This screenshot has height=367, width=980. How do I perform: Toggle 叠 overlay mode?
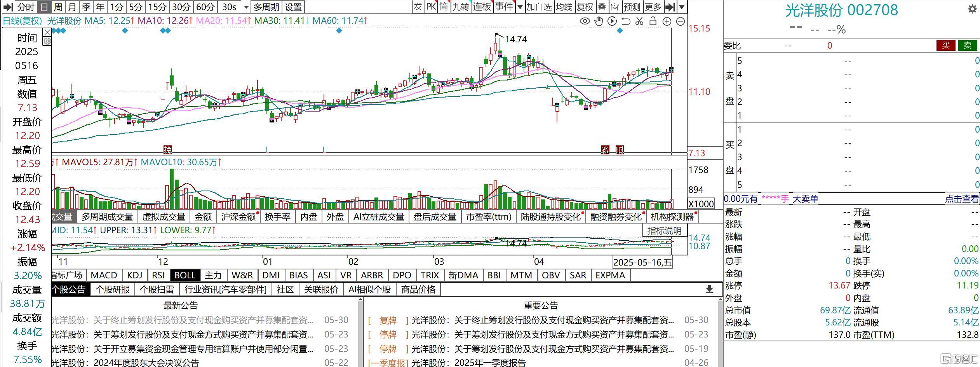pos(602,7)
